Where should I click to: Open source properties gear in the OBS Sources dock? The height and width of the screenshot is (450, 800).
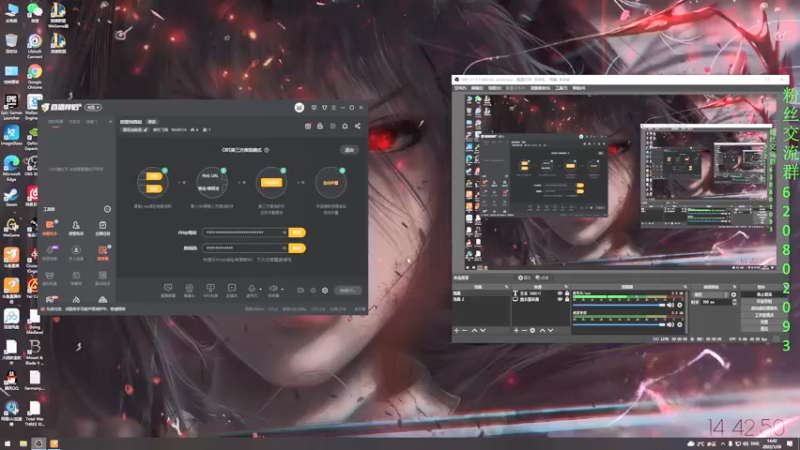pyautogui.click(x=532, y=331)
